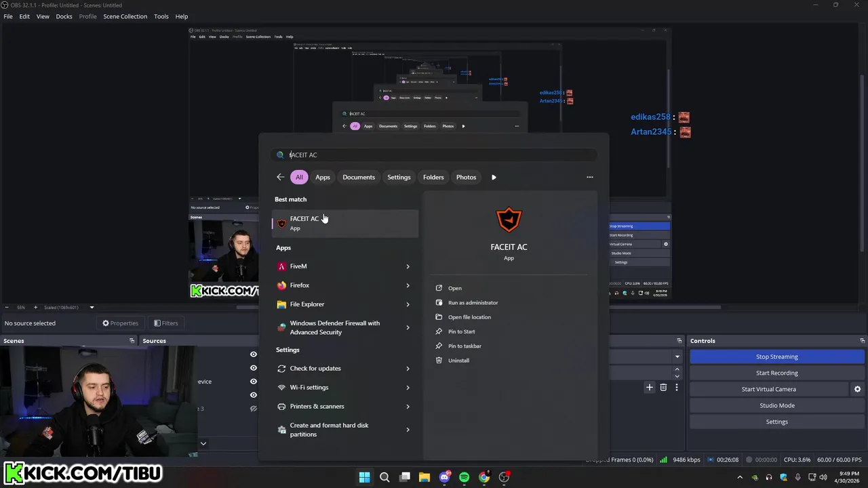Open the FACEIT AC best match result

pos(345,223)
